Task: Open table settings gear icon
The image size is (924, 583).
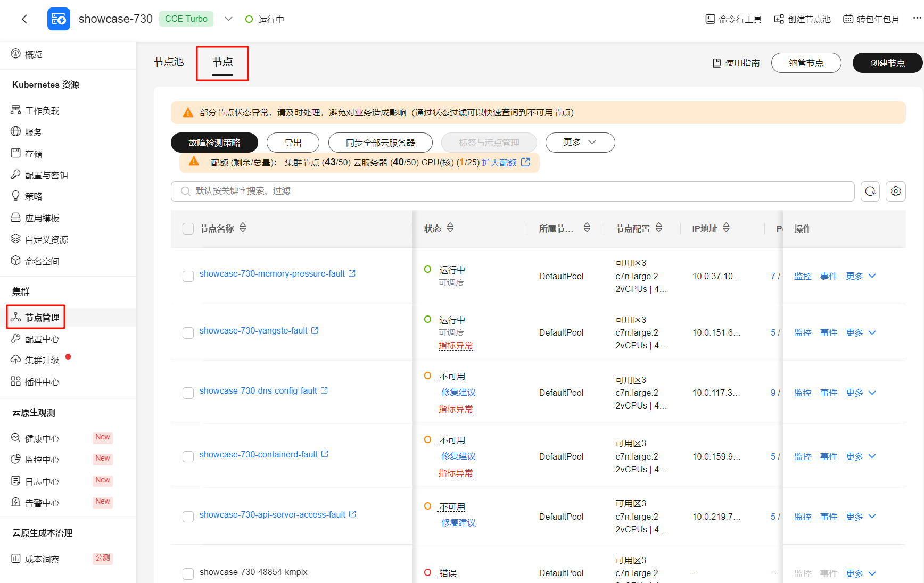Action: [x=896, y=191]
